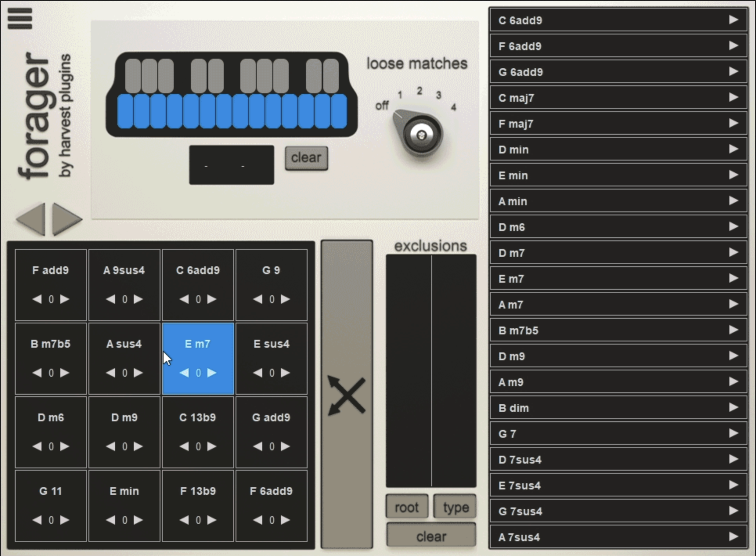Play the C 6add9 chord in the list
Screen dimensions: 756x556
click(734, 20)
